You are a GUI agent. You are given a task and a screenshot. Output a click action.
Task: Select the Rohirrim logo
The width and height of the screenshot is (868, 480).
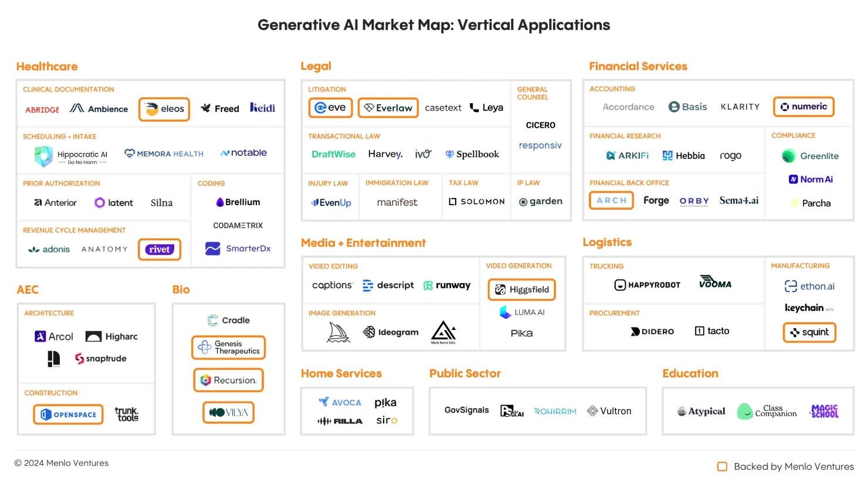coord(555,411)
